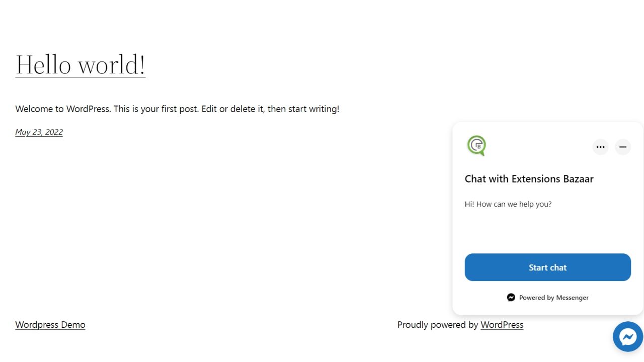Click the floating Messenger bubble icon
Image resolution: width=644 pixels, height=362 pixels.
tap(628, 337)
